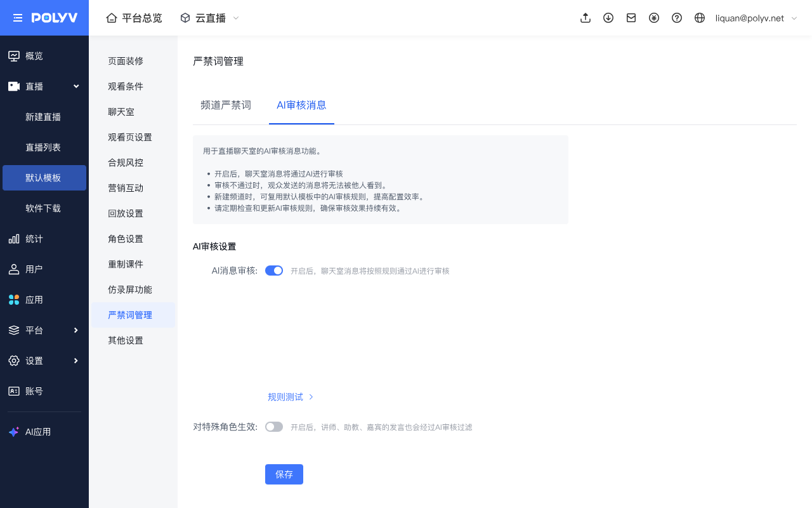Disable the AI消息审核 toggle
This screenshot has width=812, height=508.
274,271
